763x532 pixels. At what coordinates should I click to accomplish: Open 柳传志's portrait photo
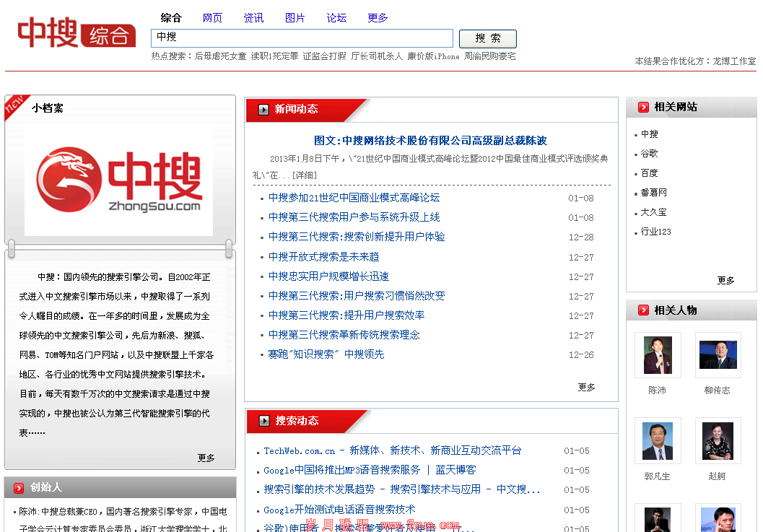point(718,355)
